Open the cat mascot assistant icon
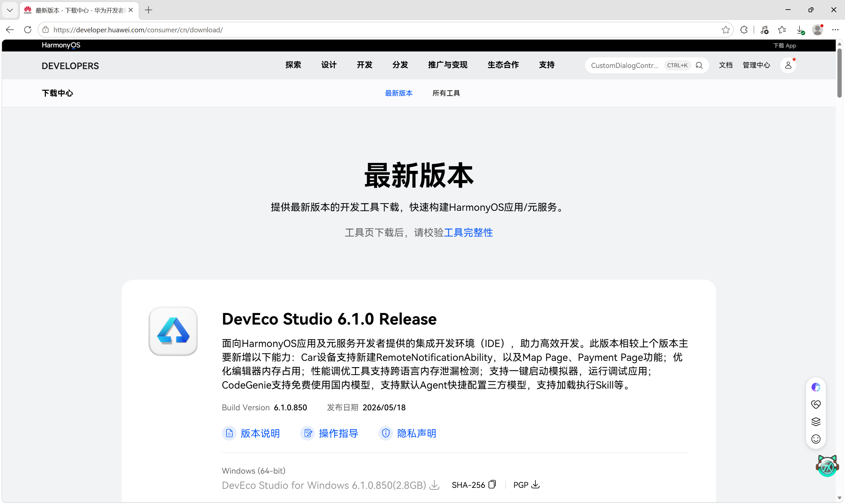 click(827, 466)
